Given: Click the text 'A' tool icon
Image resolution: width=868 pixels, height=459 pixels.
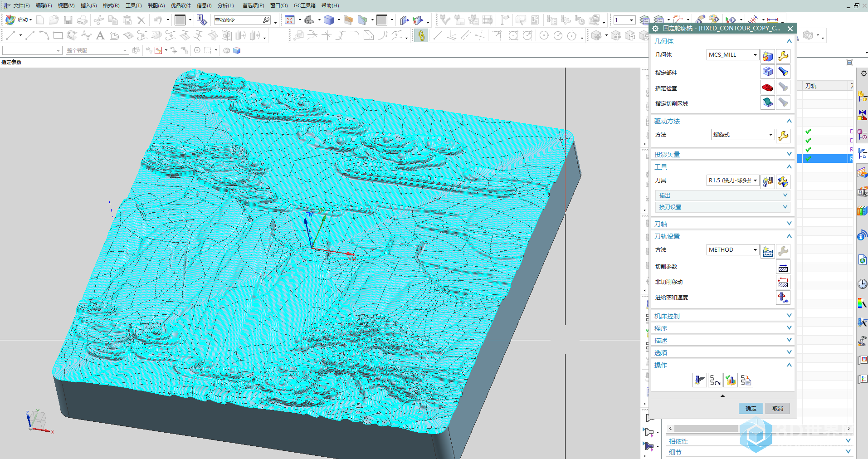Looking at the screenshot, I should tap(100, 35).
